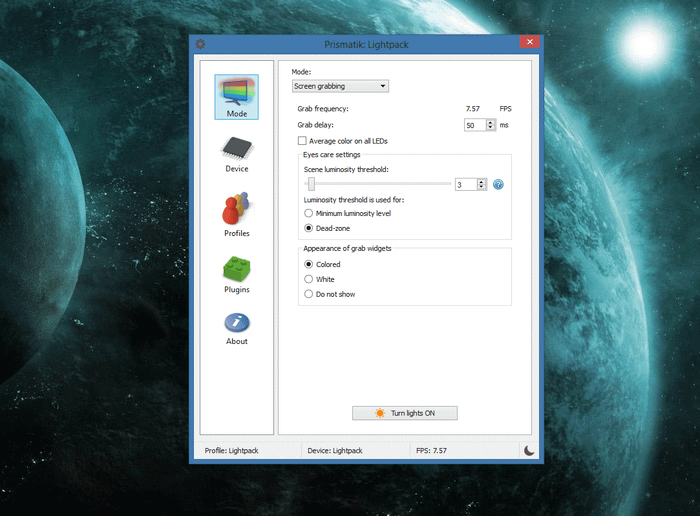Click the scene luminosity threshold slider handle
Viewport: 700px width, 516px height.
coord(311,183)
